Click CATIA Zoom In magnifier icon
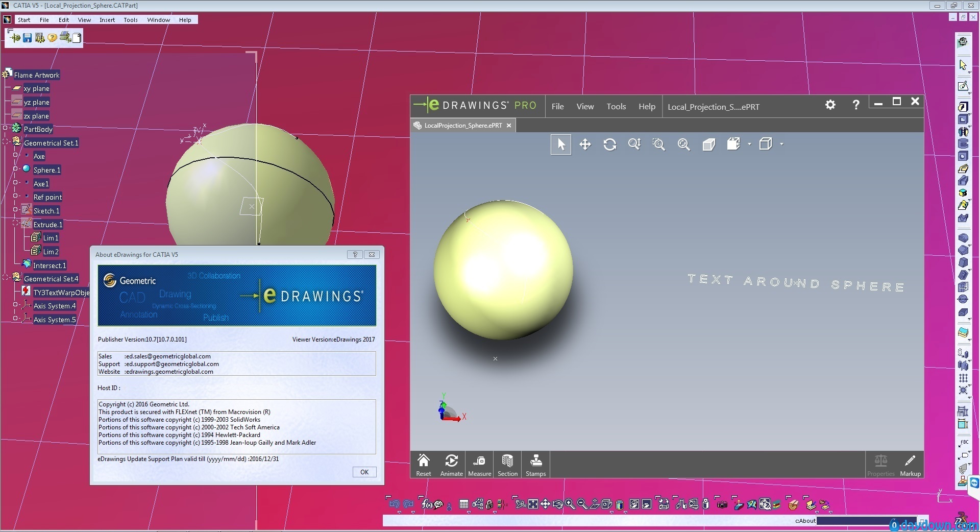 point(570,504)
